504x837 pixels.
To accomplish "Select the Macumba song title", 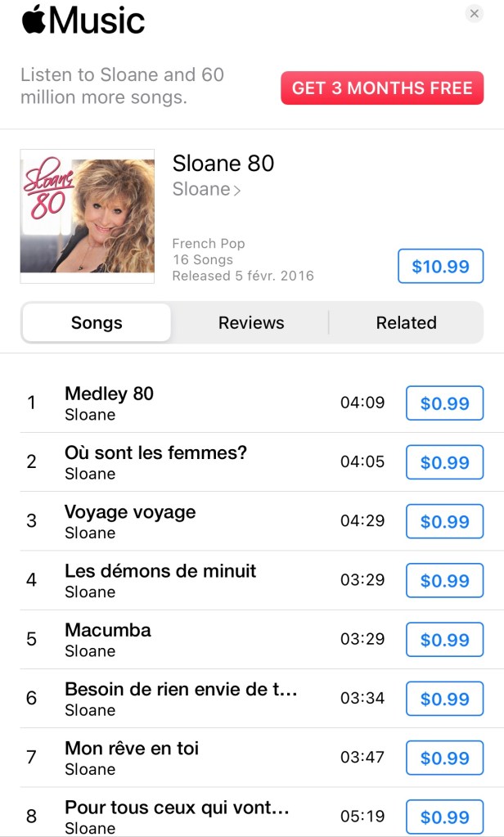I will [x=108, y=630].
